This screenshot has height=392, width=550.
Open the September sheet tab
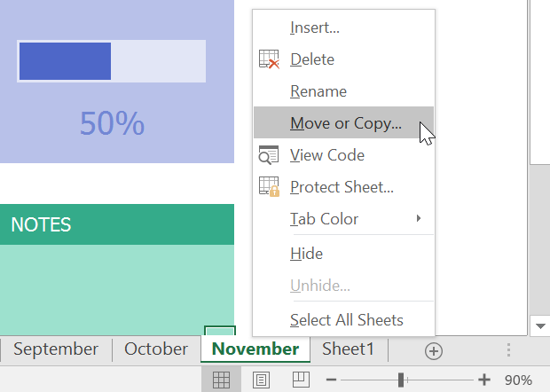[x=56, y=349]
